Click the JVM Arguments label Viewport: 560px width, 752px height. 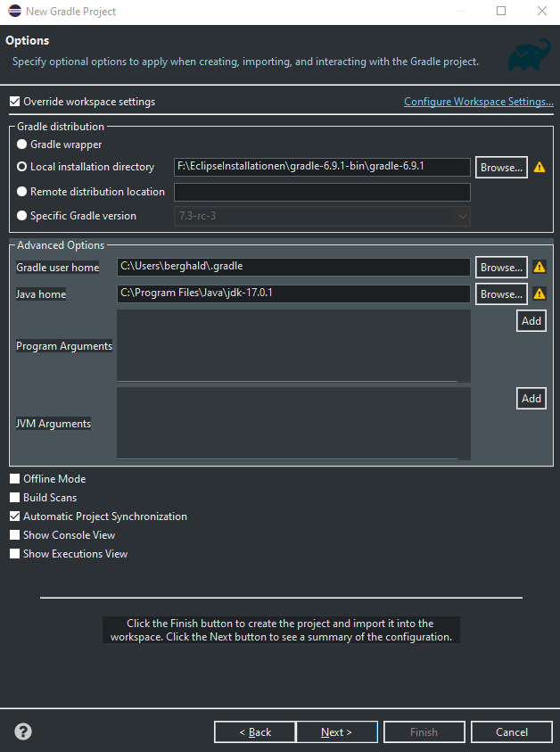(x=54, y=424)
